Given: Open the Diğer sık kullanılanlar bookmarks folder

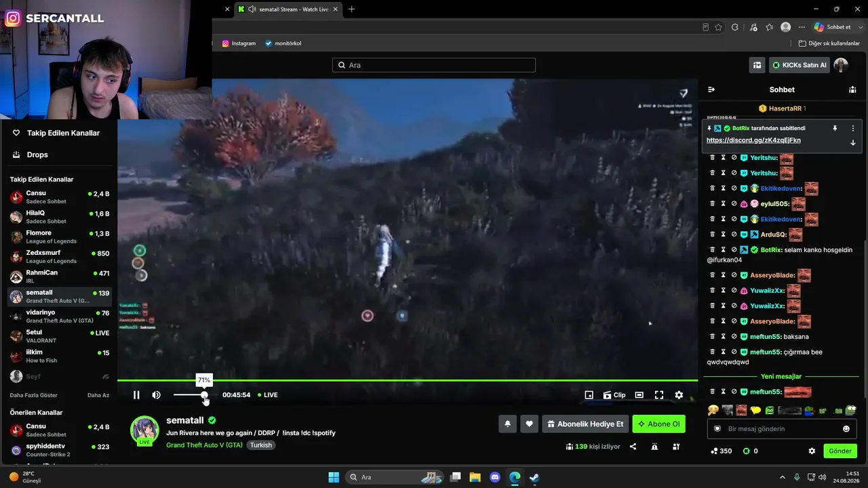Looking at the screenshot, I should [x=829, y=43].
